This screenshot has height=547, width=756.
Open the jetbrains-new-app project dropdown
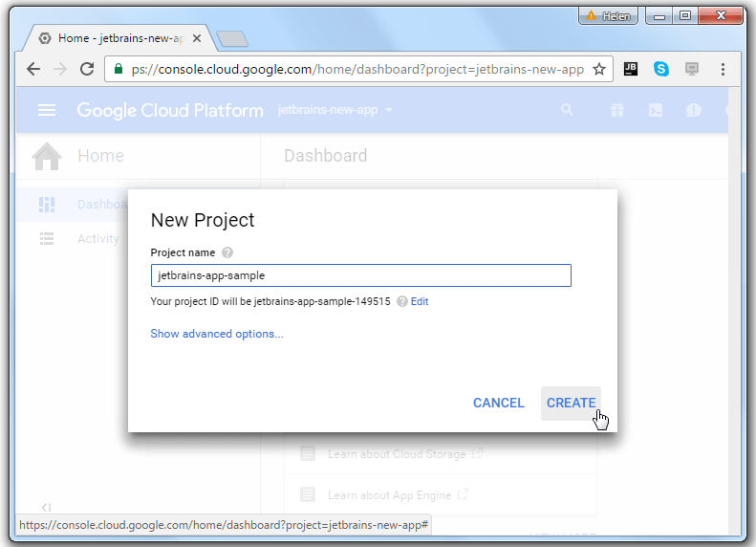click(x=335, y=110)
